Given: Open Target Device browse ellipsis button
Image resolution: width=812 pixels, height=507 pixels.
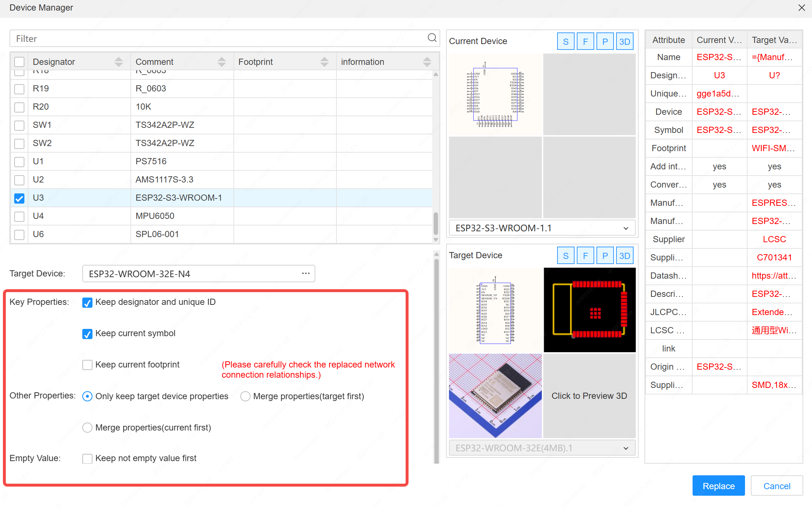Looking at the screenshot, I should [306, 273].
